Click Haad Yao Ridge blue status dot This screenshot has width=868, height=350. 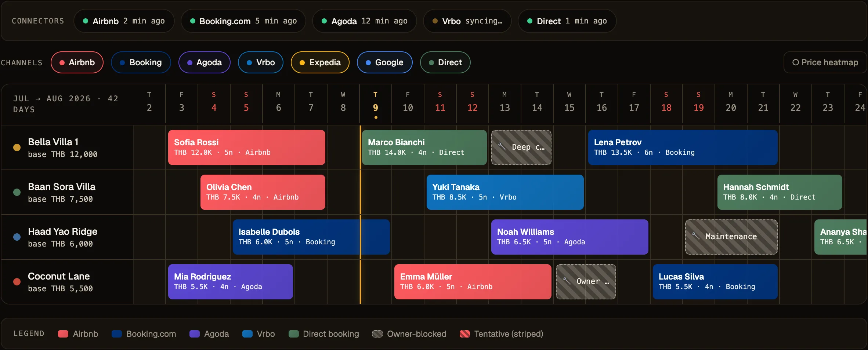pos(17,237)
